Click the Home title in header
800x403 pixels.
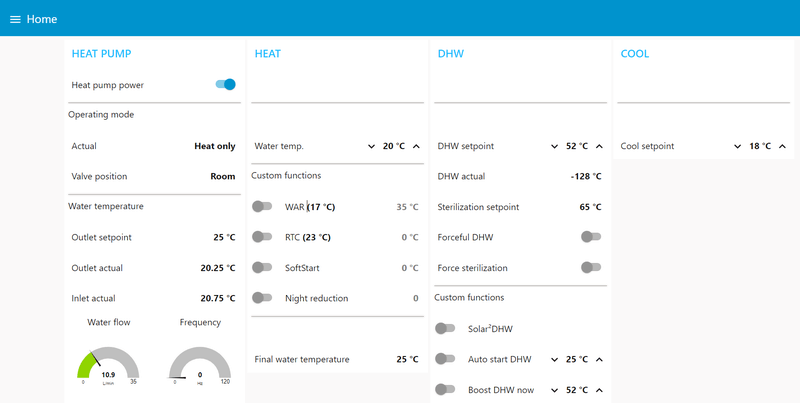[42, 19]
